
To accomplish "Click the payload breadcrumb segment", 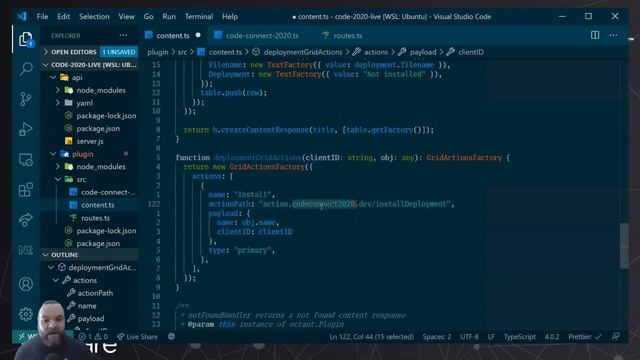I will (423, 52).
